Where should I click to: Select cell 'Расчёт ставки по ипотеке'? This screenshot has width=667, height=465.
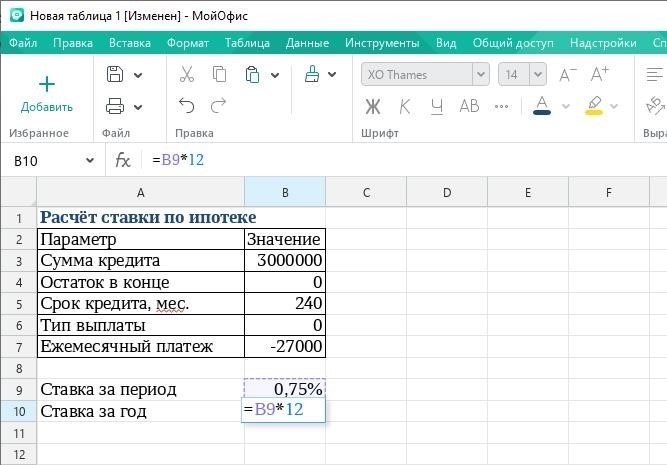(141, 218)
